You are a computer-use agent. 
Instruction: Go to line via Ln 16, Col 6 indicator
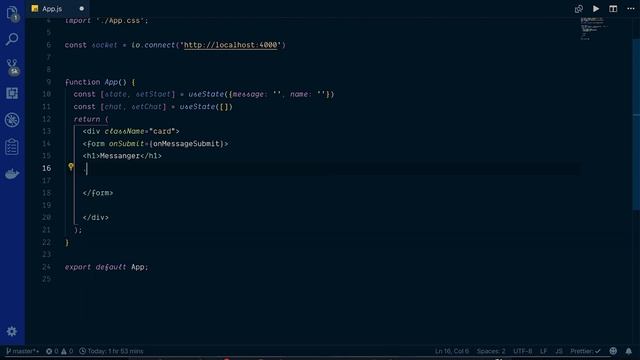click(451, 351)
